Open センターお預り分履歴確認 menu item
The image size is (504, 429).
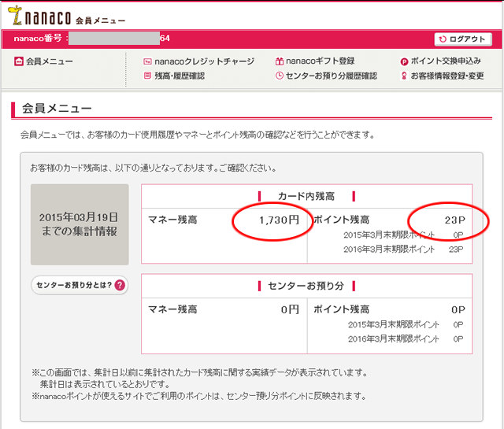pos(331,76)
